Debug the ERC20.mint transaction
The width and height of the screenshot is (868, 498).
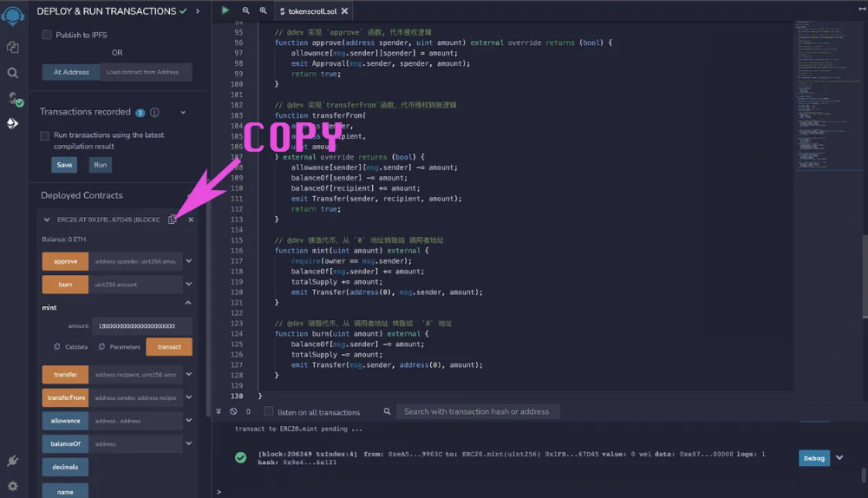(x=813, y=458)
